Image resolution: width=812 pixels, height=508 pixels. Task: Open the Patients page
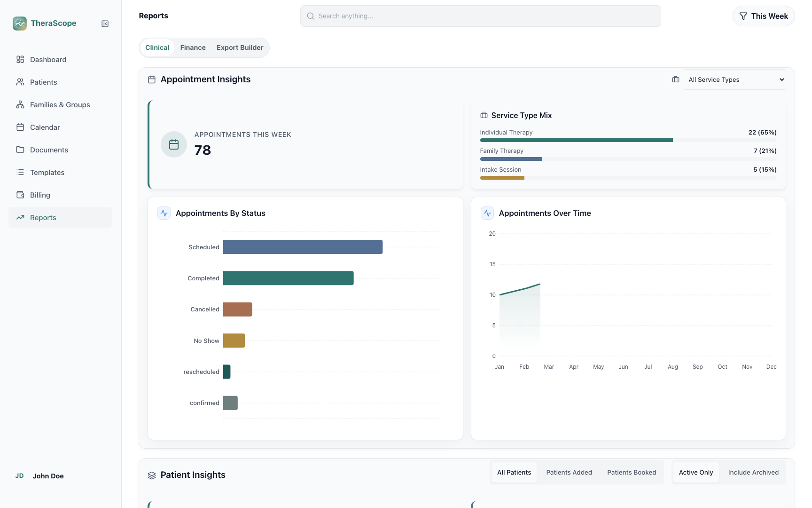point(60,82)
